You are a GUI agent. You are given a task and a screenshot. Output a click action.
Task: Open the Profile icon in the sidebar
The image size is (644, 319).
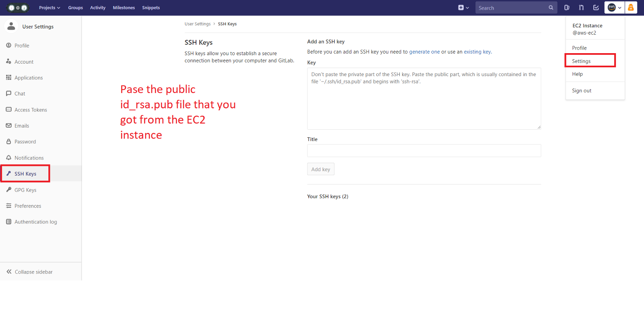pyautogui.click(x=9, y=46)
